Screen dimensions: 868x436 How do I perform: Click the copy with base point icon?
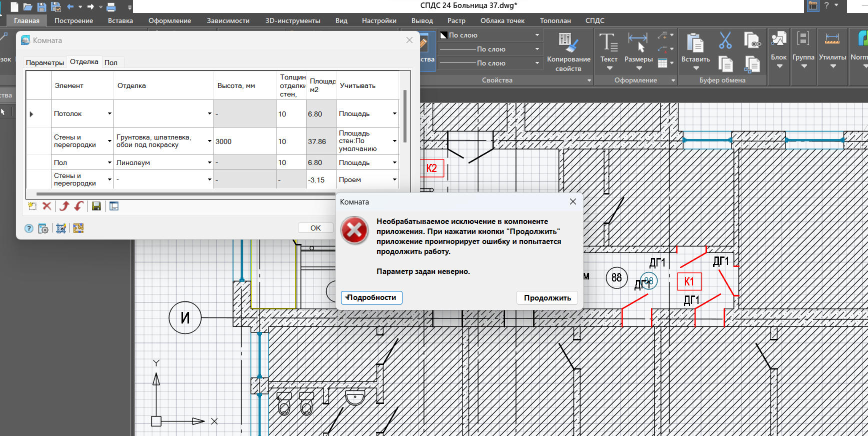[752, 64]
